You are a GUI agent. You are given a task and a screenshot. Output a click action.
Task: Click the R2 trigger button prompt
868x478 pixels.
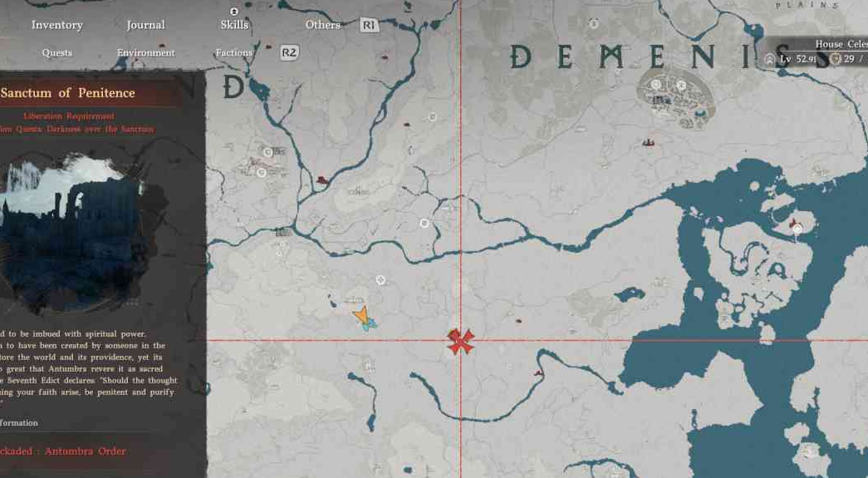pos(289,52)
